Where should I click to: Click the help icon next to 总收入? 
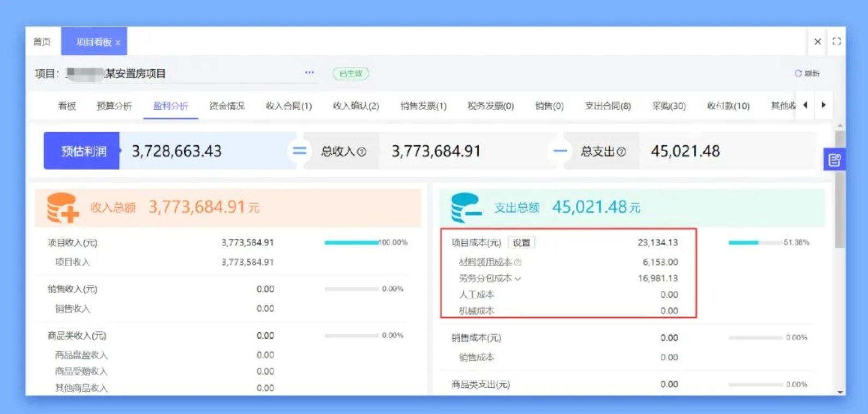click(361, 152)
